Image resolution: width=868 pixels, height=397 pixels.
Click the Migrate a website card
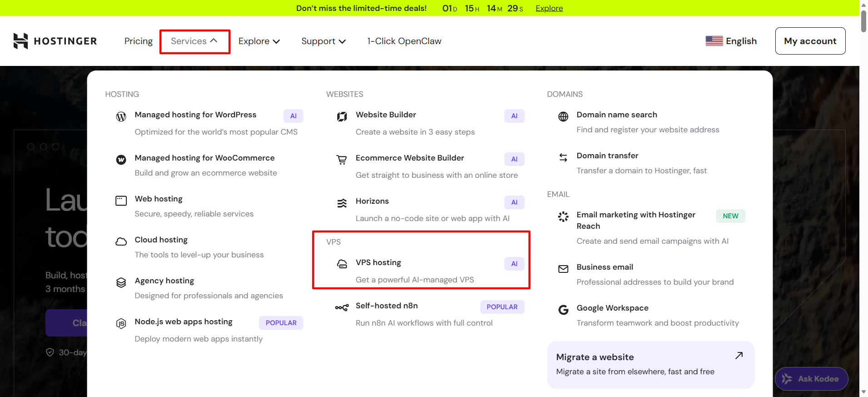click(x=651, y=365)
